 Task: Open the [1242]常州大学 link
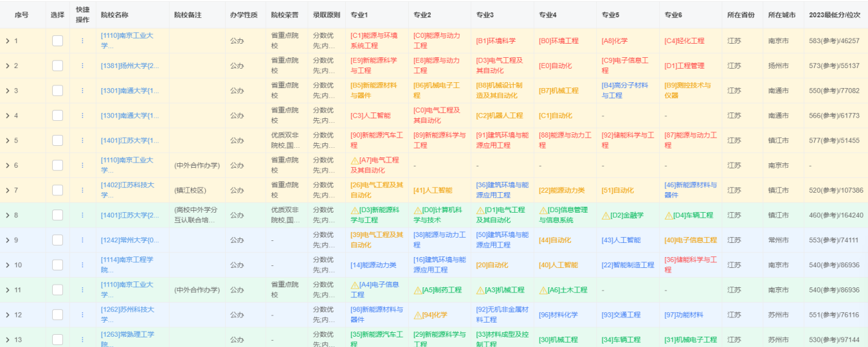click(x=130, y=240)
